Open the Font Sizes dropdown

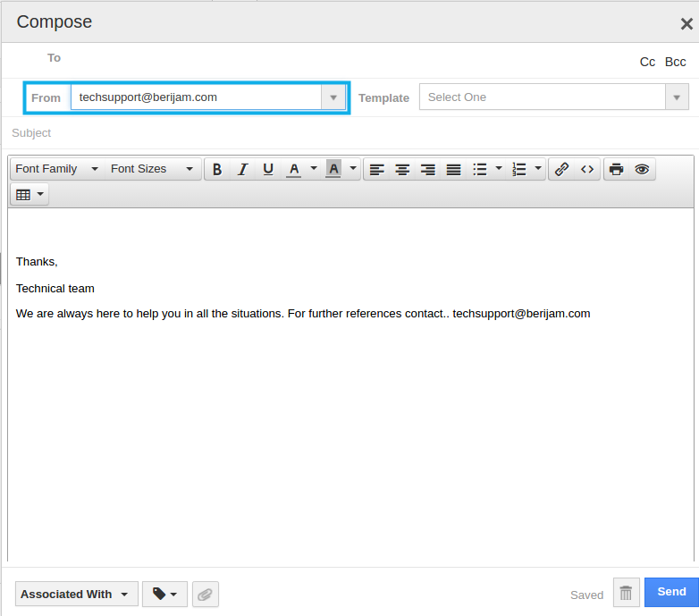(x=152, y=169)
